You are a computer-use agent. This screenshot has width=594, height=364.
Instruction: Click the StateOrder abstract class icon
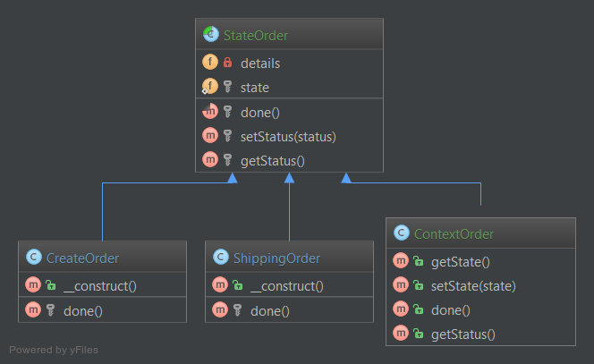point(211,36)
